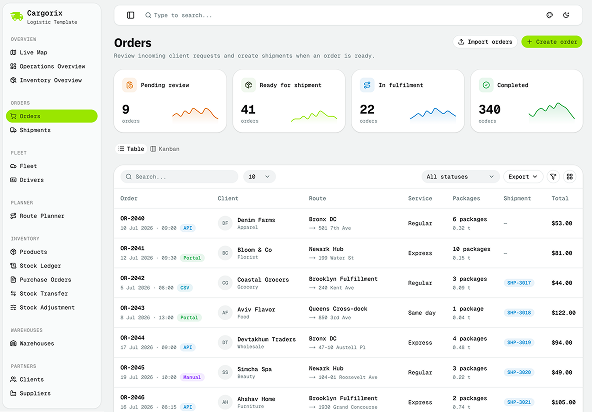592x412 pixels.
Task: Click the In fulfilment card icon
Action: (x=367, y=85)
